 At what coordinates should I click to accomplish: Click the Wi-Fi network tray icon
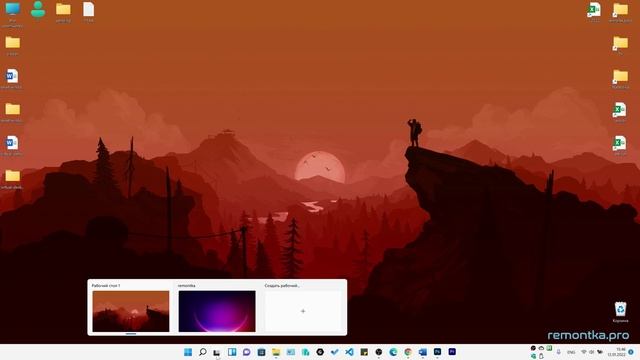[584, 352]
